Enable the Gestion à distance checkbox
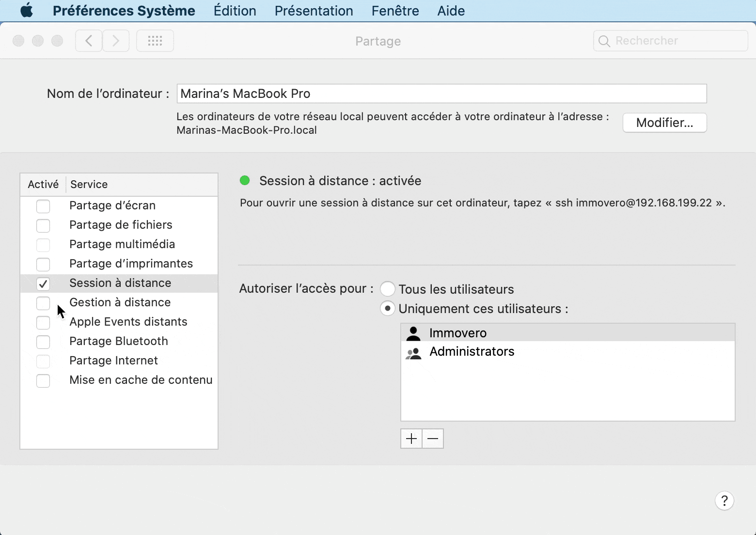The height and width of the screenshot is (535, 756). 43,303
